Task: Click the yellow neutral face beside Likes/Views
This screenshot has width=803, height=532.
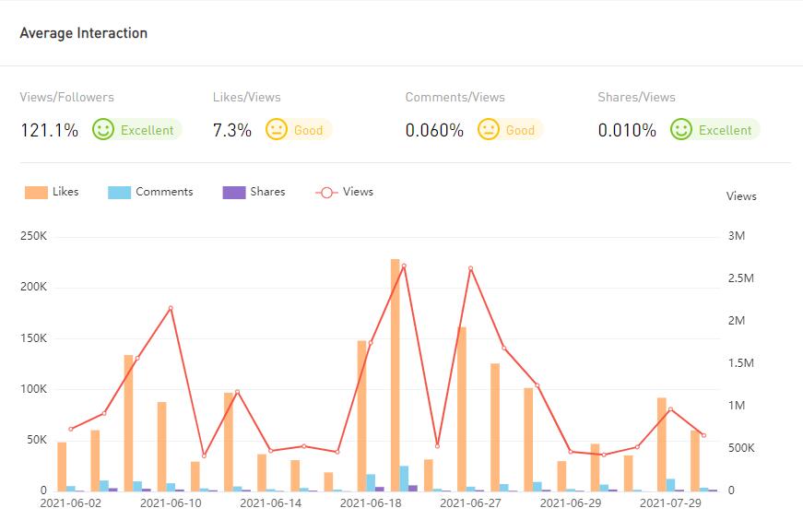Action: click(277, 129)
